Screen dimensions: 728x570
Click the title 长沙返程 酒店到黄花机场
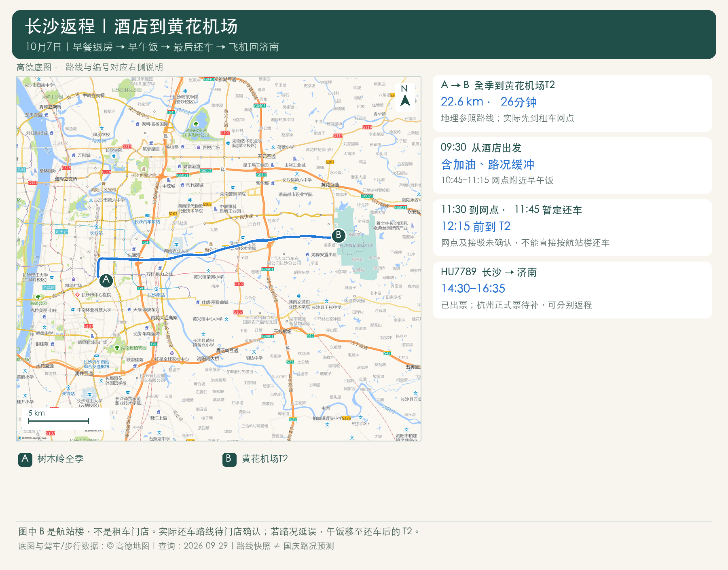click(x=131, y=27)
